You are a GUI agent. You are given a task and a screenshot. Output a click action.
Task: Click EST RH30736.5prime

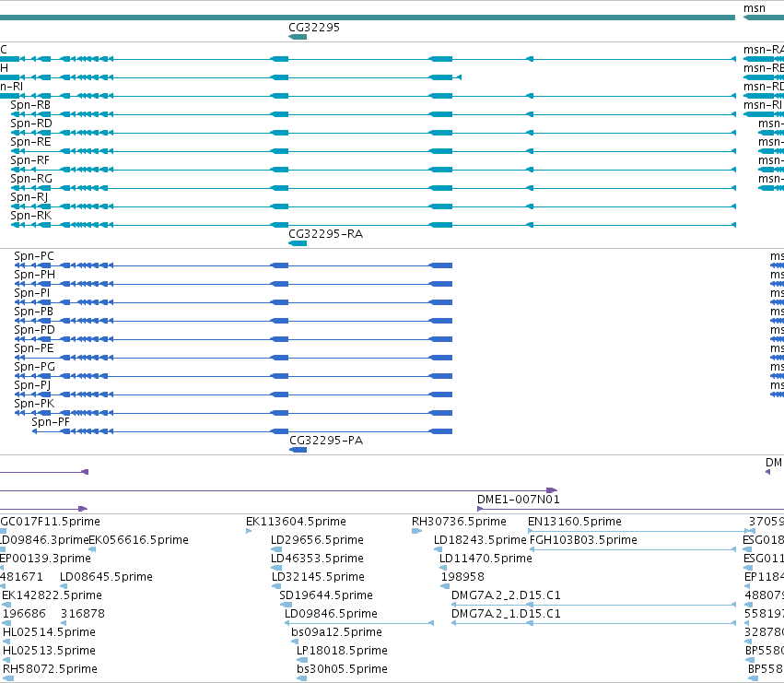[459, 522]
